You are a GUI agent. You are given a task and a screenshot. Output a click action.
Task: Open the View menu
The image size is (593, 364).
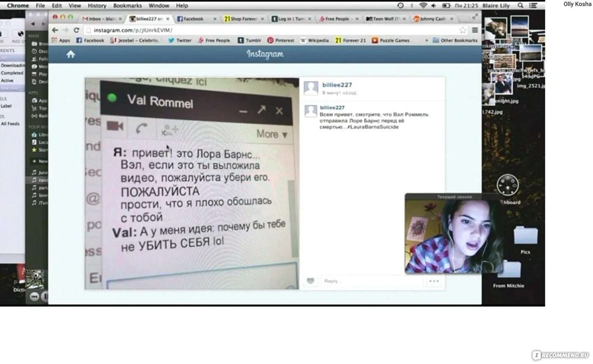75,5
